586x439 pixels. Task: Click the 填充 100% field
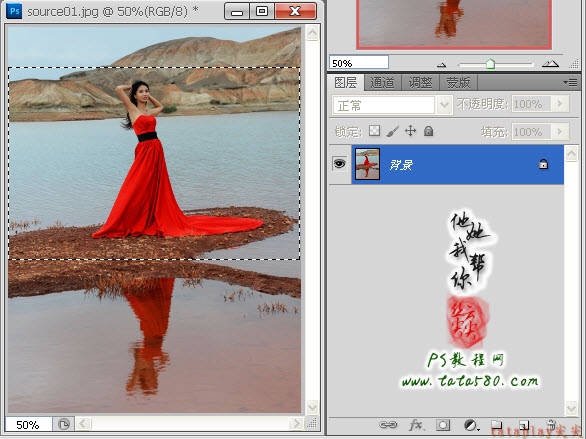(x=532, y=132)
